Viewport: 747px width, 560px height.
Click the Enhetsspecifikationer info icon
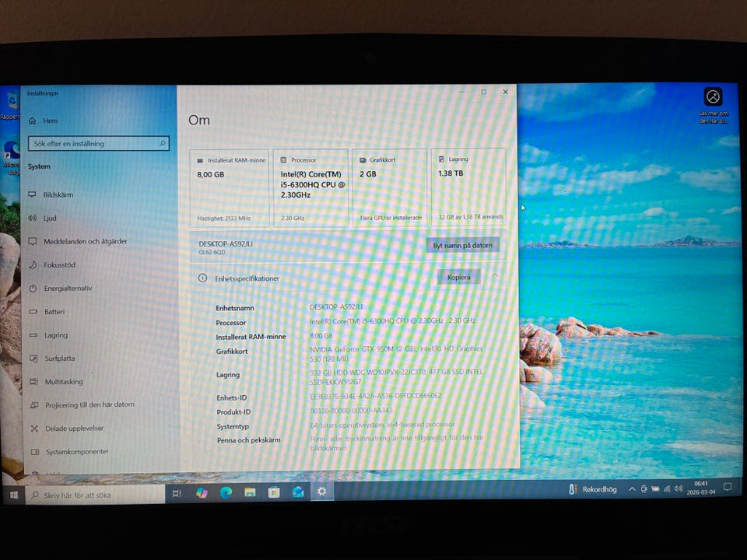click(202, 278)
